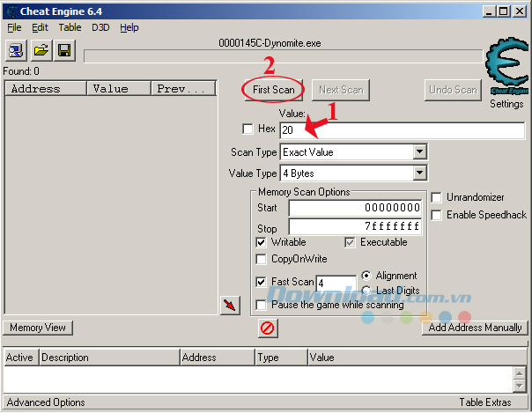Uncheck the Writable checkbox
The height and width of the screenshot is (413, 532).
pyautogui.click(x=261, y=242)
